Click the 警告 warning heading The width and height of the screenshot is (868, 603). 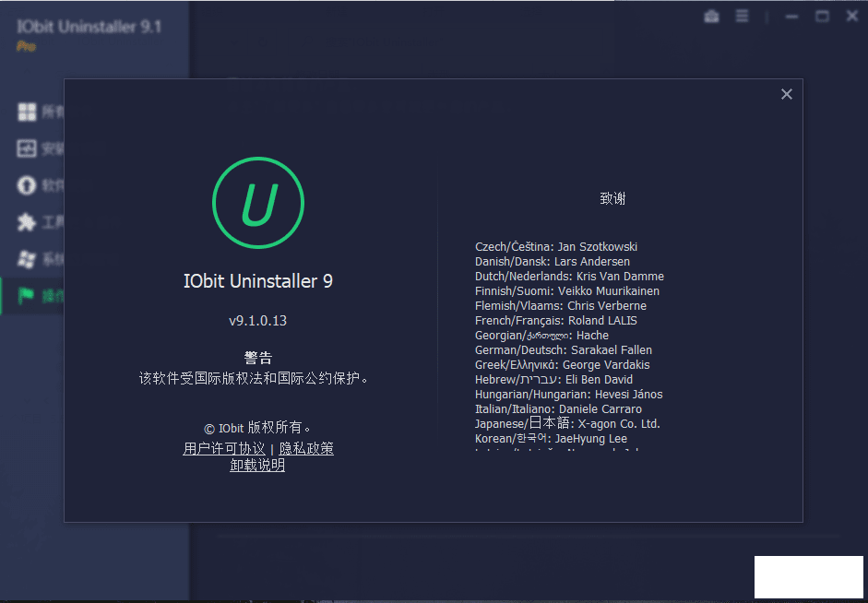click(258, 358)
